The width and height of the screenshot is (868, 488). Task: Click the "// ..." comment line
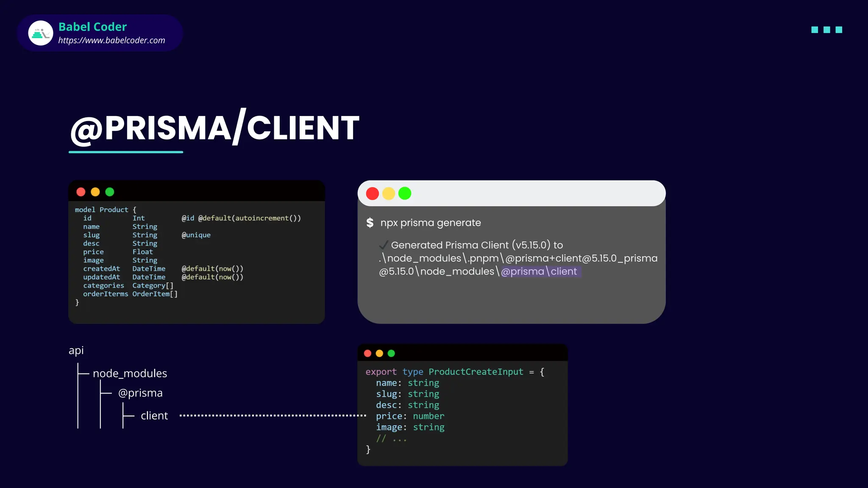pos(392,438)
